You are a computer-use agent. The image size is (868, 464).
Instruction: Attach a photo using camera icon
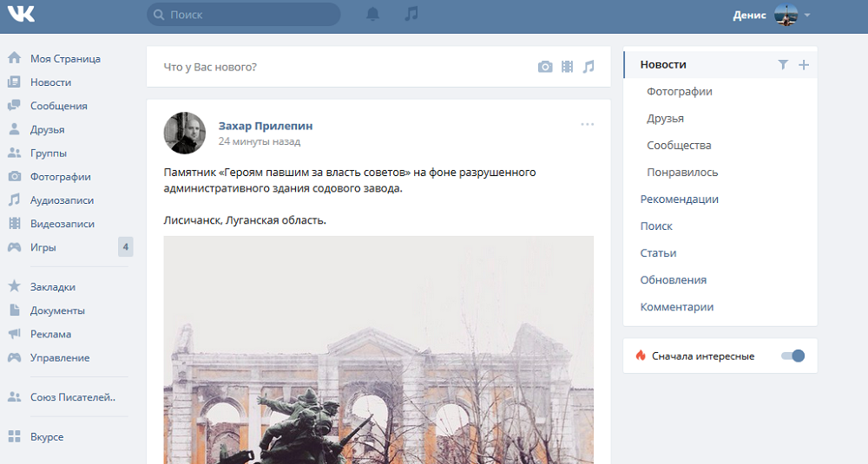pyautogui.click(x=545, y=67)
